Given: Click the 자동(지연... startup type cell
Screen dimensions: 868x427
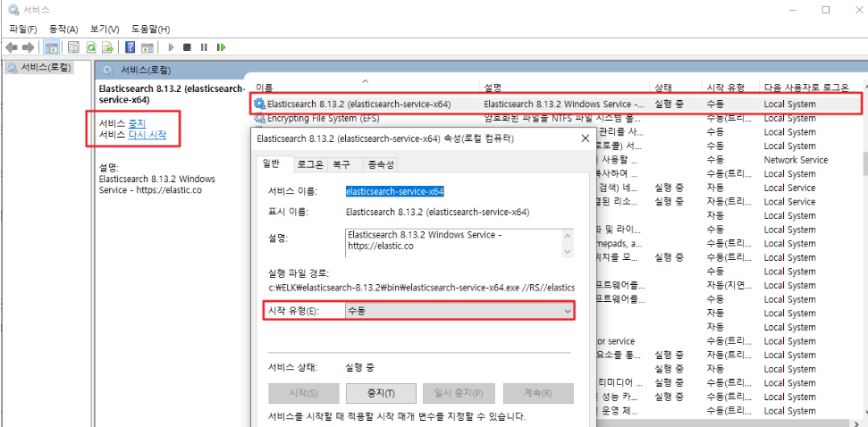Looking at the screenshot, I should click(x=729, y=285).
